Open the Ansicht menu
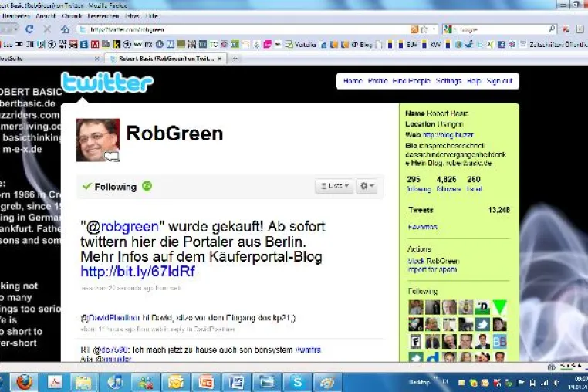Image resolution: width=588 pixels, height=392 pixels. (x=46, y=15)
